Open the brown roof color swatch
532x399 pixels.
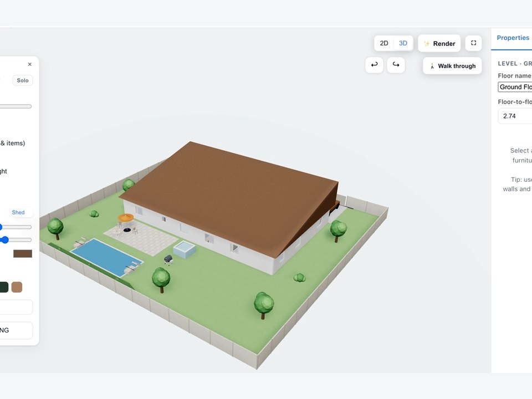pos(23,253)
